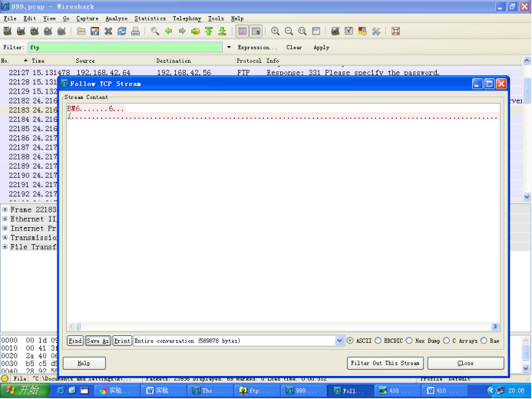The image size is (532, 399).
Task: Close the Follow TCP Stream dialog
Action: [x=465, y=363]
